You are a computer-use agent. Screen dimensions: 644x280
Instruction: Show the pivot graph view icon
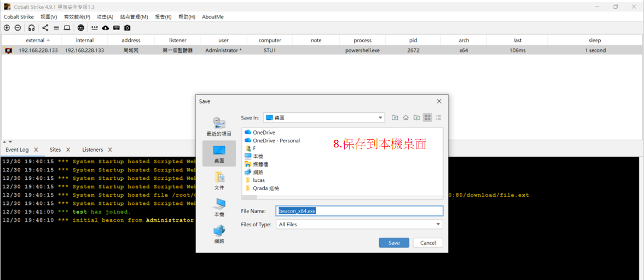click(x=45, y=27)
